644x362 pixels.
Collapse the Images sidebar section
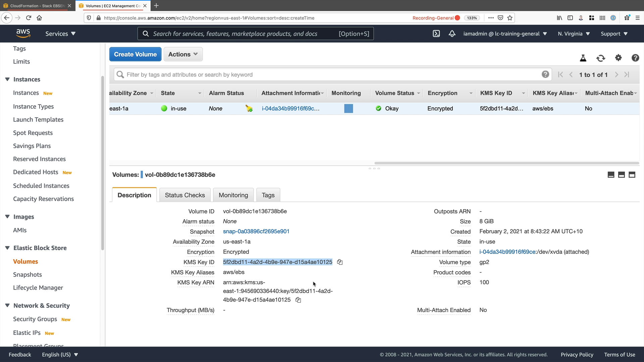pyautogui.click(x=7, y=217)
